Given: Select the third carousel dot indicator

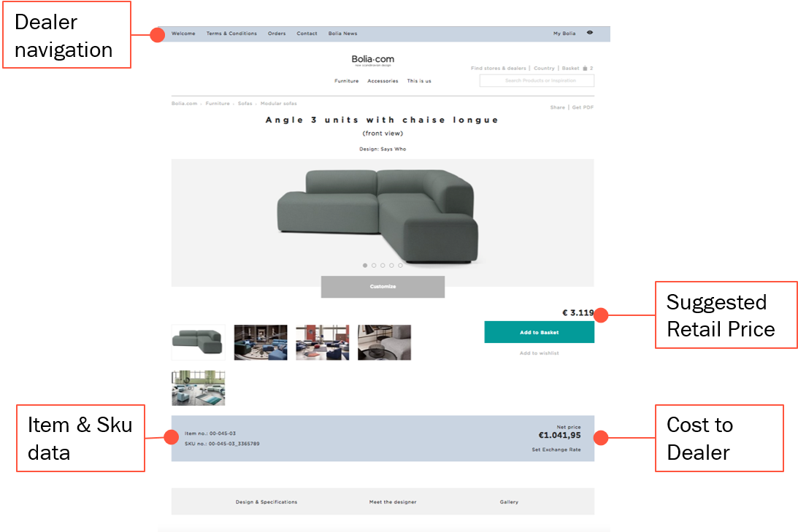Looking at the screenshot, I should (x=383, y=266).
